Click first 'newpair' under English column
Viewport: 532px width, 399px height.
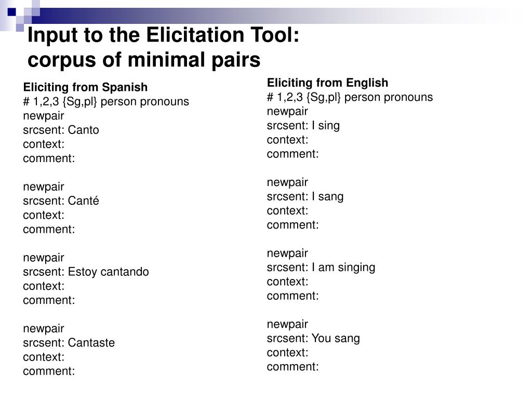click(287, 112)
